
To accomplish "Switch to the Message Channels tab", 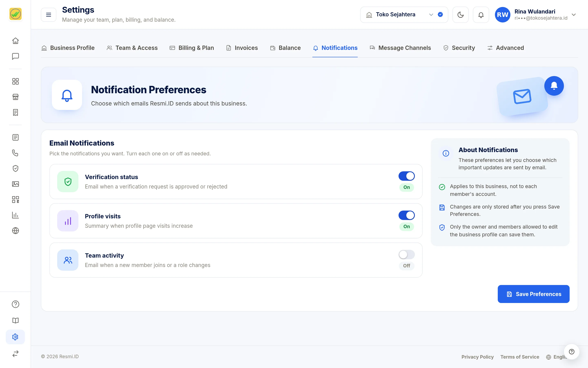I will [400, 48].
